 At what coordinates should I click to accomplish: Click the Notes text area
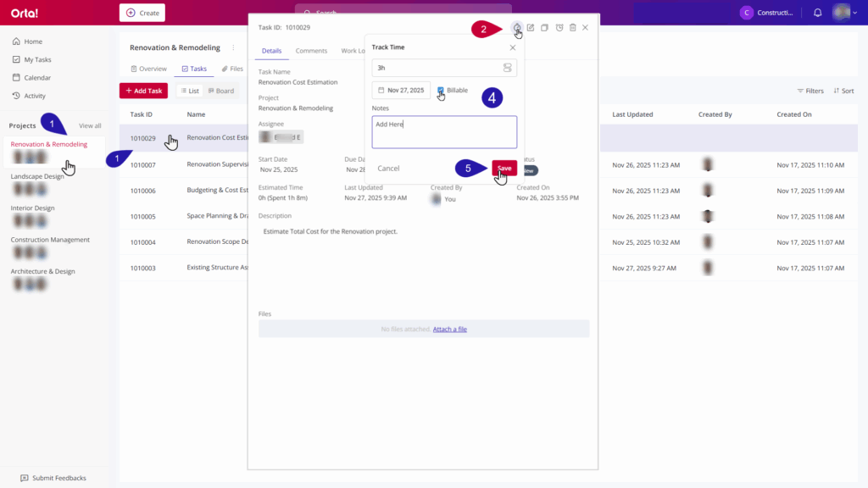click(444, 132)
